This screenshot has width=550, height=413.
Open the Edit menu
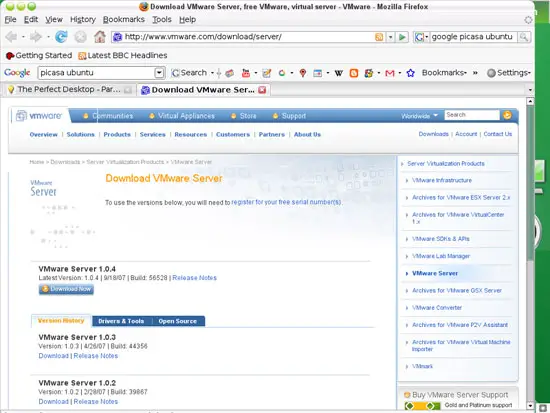pos(31,20)
